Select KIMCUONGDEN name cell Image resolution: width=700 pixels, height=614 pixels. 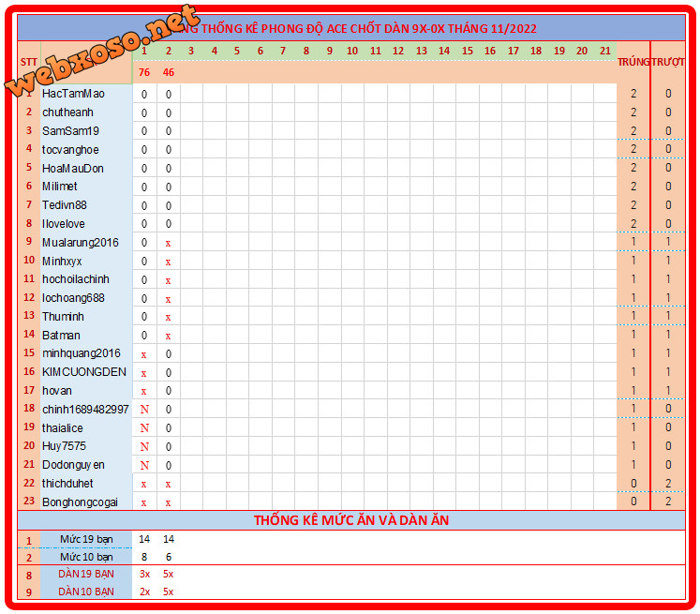pyautogui.click(x=84, y=372)
